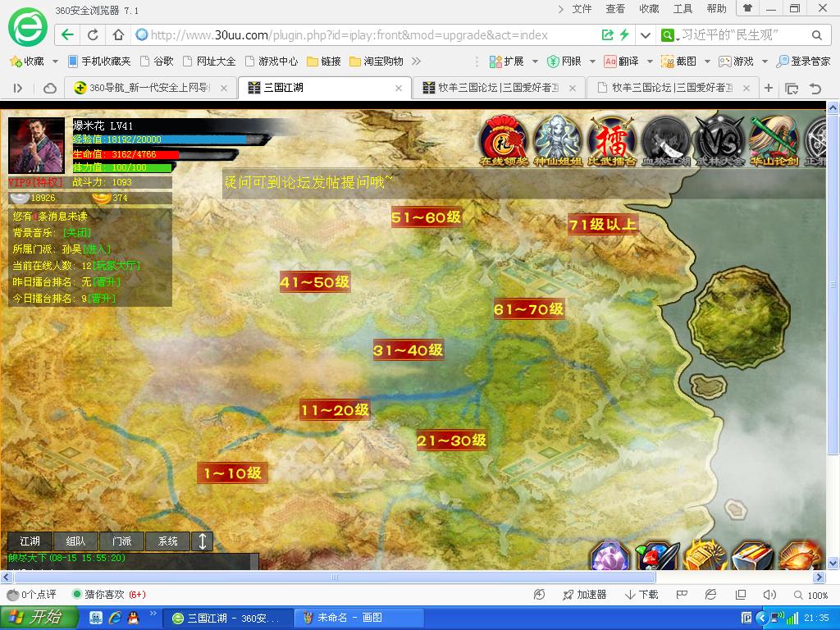Select the 系统 system tab

point(167,541)
